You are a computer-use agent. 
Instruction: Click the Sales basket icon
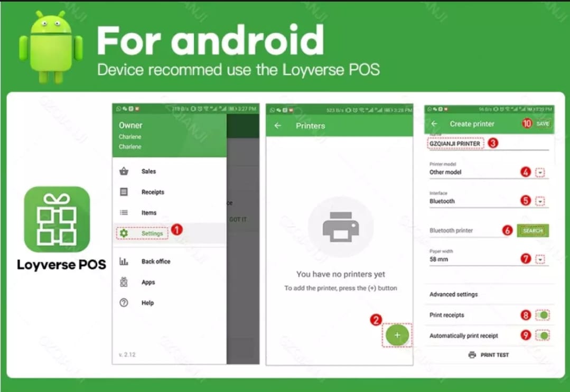(124, 171)
